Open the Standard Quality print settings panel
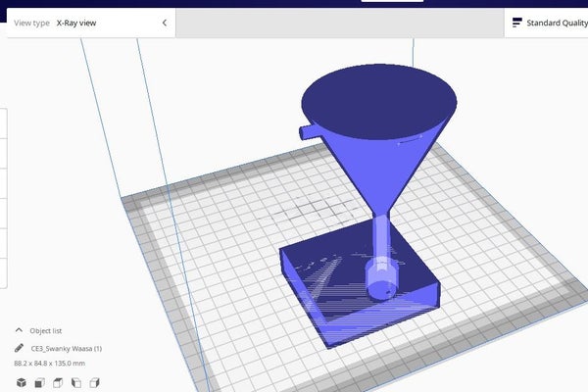The width and height of the screenshot is (588, 392). (x=546, y=23)
